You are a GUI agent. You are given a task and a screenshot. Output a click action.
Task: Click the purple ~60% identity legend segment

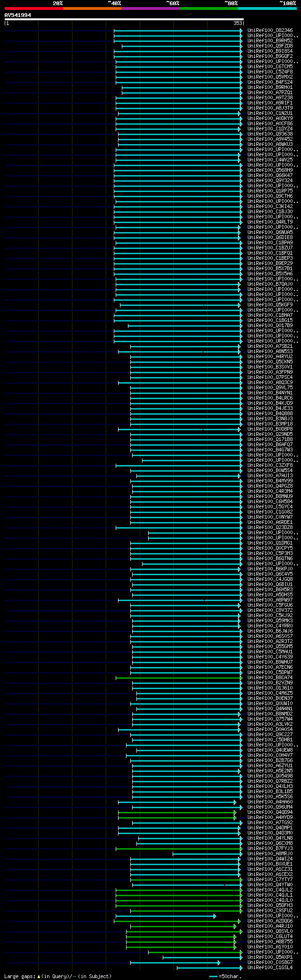[x=150, y=8]
